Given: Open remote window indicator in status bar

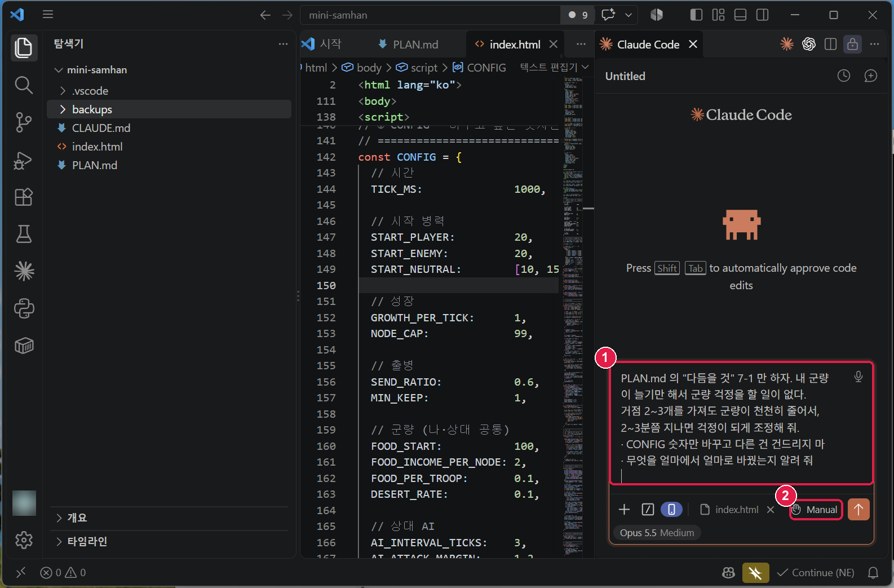Looking at the screenshot, I should click(21, 572).
